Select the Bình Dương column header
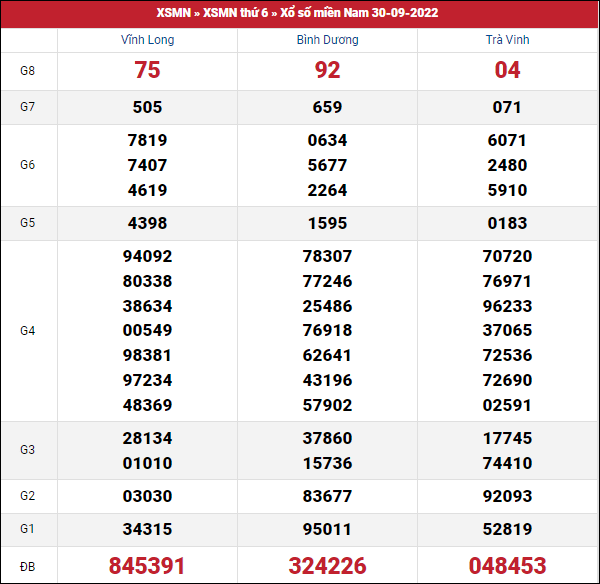The width and height of the screenshot is (600, 584). click(327, 40)
